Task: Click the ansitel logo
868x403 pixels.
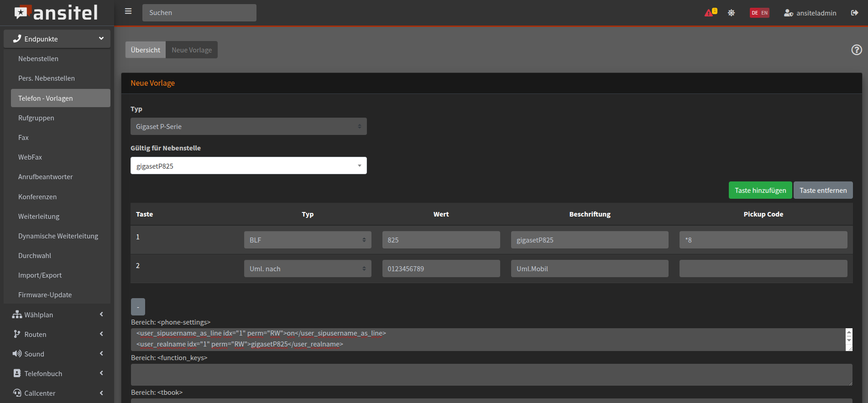Action: point(57,13)
